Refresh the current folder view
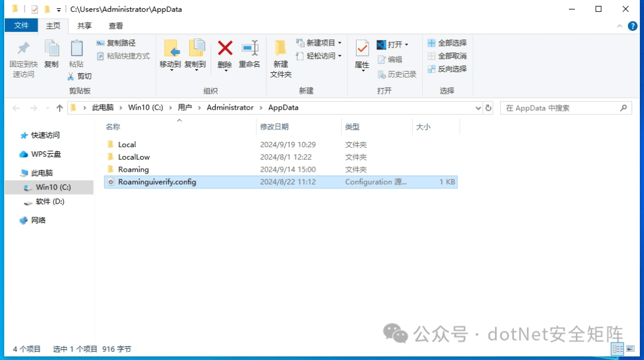 coord(488,108)
